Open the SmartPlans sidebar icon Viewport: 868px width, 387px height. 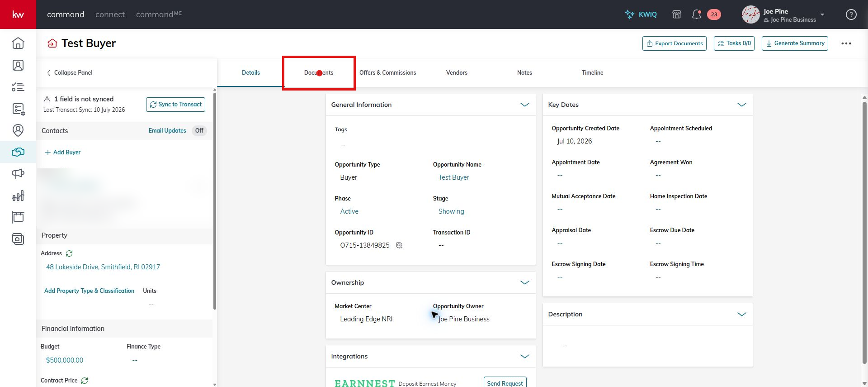point(18,109)
